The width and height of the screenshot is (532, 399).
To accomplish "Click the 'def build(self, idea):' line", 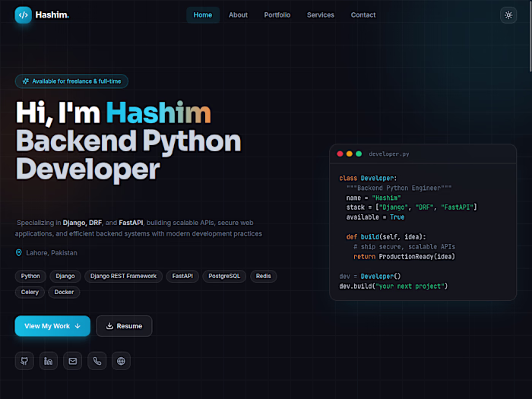I will pyautogui.click(x=386, y=237).
